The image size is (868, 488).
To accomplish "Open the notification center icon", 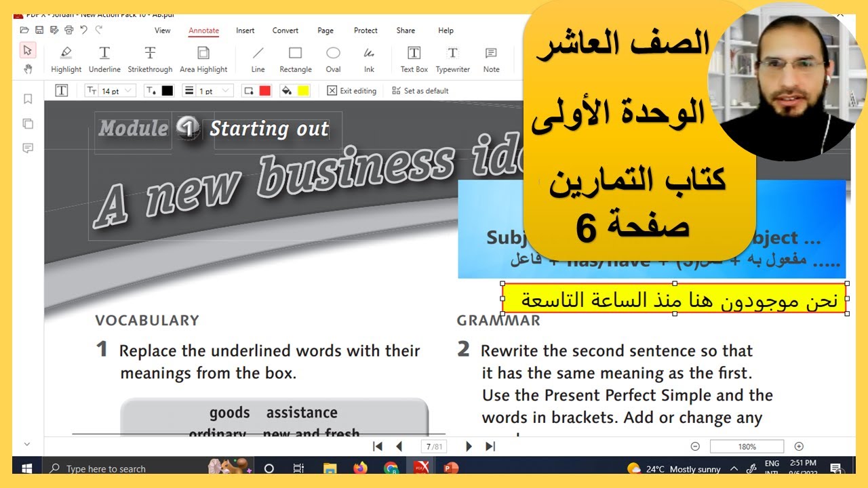I will [835, 468].
